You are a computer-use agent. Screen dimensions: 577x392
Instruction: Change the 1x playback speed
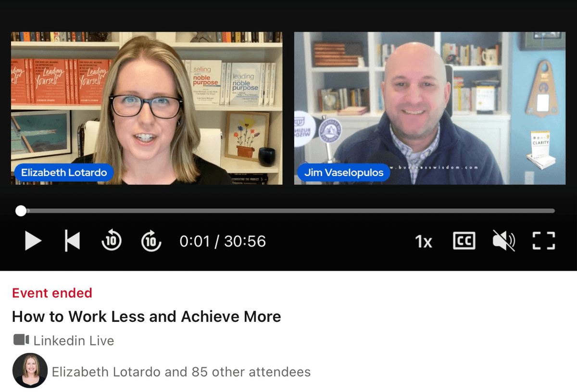[424, 241]
